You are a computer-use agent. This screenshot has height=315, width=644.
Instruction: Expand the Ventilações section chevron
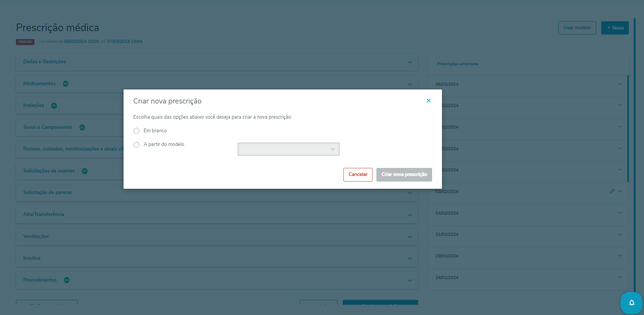(410, 237)
